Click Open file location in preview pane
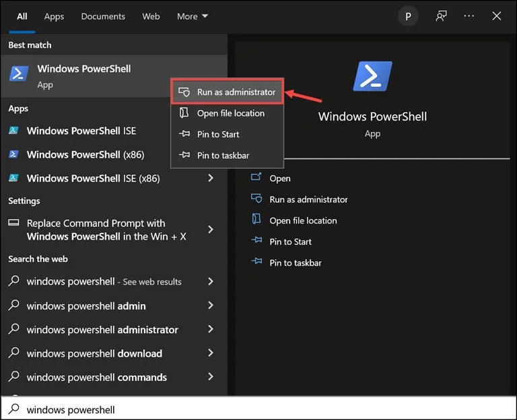 [x=304, y=221]
